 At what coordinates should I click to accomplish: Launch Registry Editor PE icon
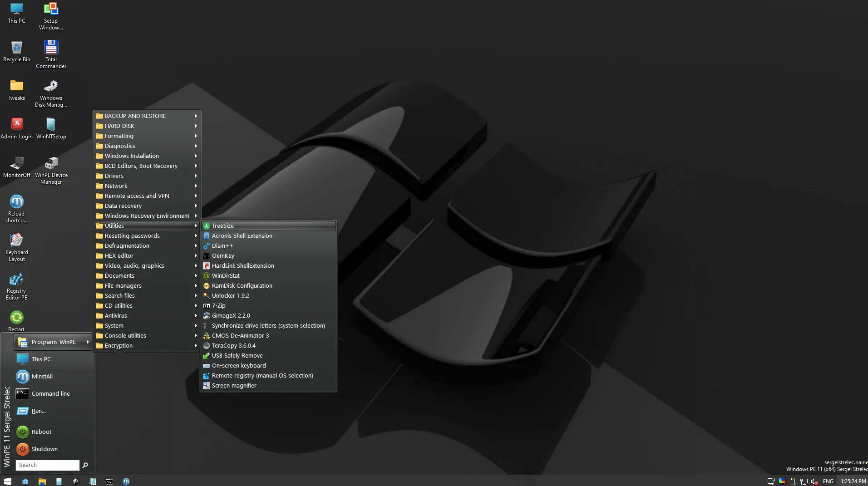coord(16,286)
